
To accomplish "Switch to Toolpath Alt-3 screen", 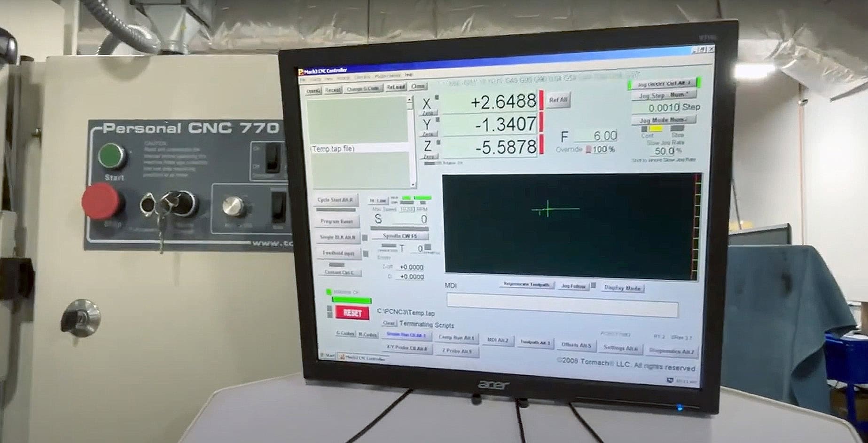I will pyautogui.click(x=535, y=343).
